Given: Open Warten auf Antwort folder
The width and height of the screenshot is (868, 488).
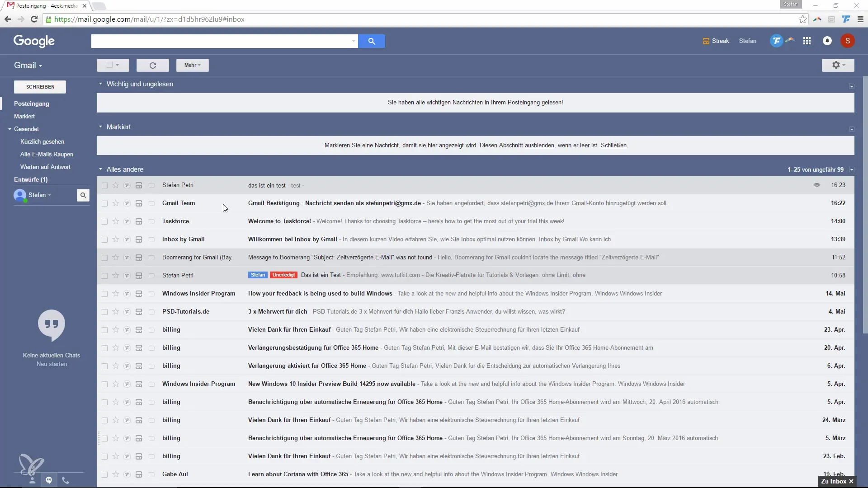Looking at the screenshot, I should 45,167.
